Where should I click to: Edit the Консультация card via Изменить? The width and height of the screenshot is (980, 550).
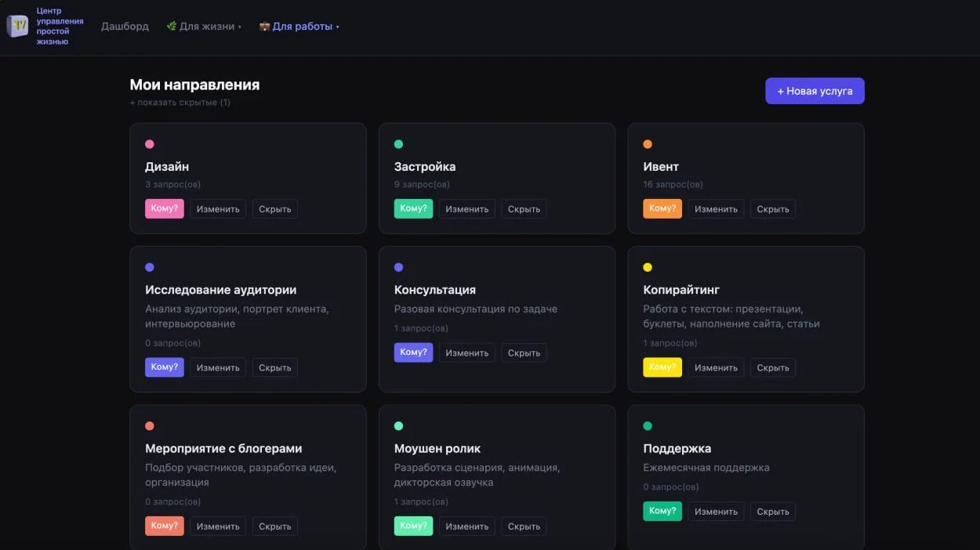(x=467, y=353)
